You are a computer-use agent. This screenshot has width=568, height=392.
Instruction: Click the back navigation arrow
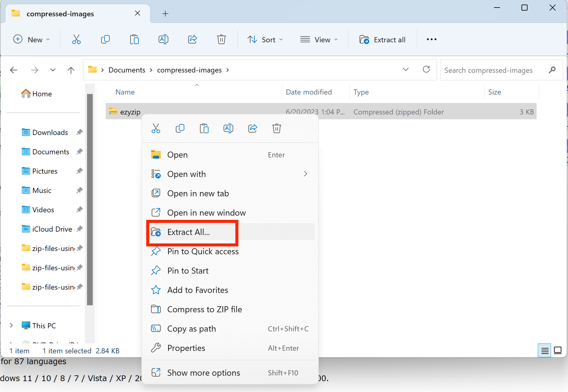coord(14,70)
